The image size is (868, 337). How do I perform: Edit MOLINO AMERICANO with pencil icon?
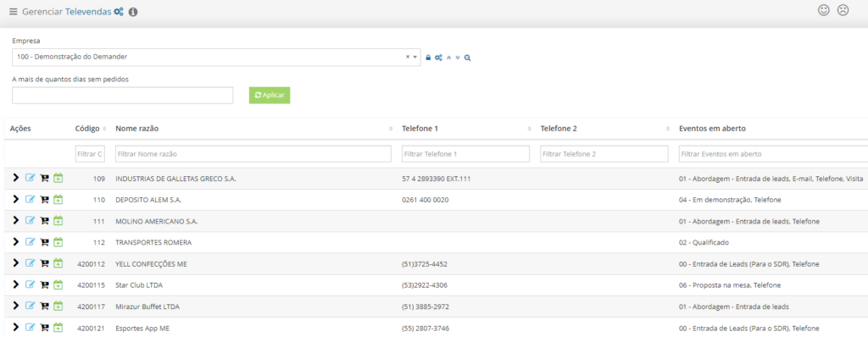point(31,220)
